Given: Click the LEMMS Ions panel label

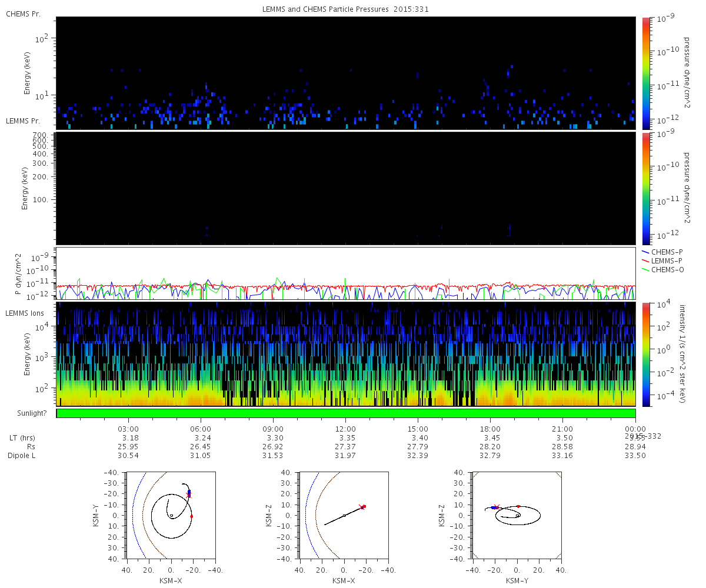Looking at the screenshot, I should (25, 313).
